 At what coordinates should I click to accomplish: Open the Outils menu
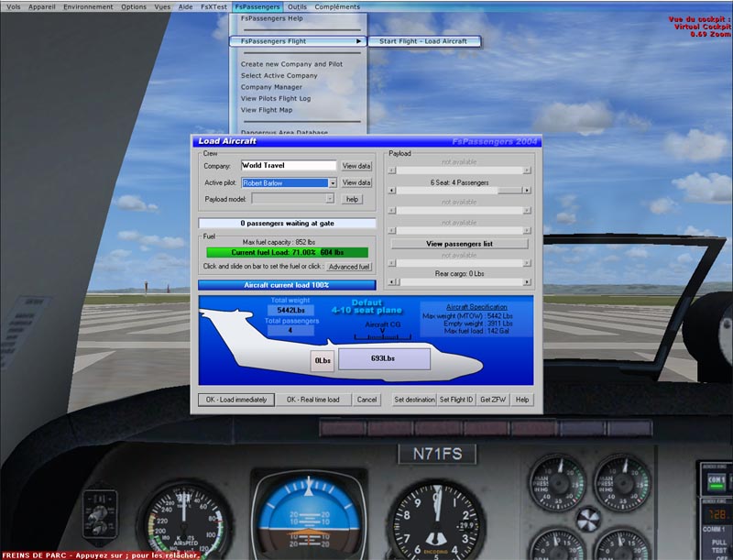pyautogui.click(x=297, y=7)
